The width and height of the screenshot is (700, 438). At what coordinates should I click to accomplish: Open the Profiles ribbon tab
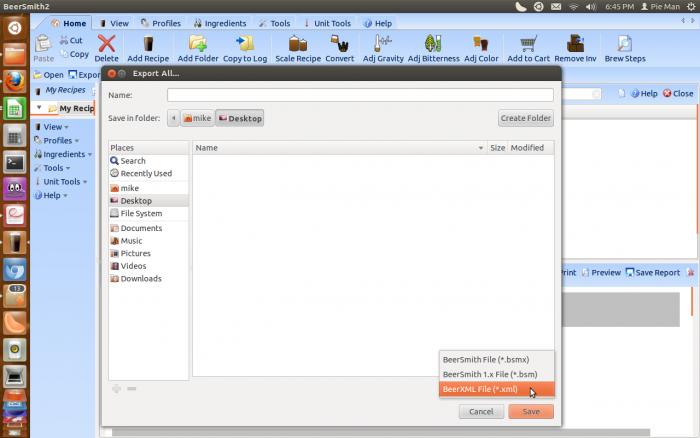[161, 23]
